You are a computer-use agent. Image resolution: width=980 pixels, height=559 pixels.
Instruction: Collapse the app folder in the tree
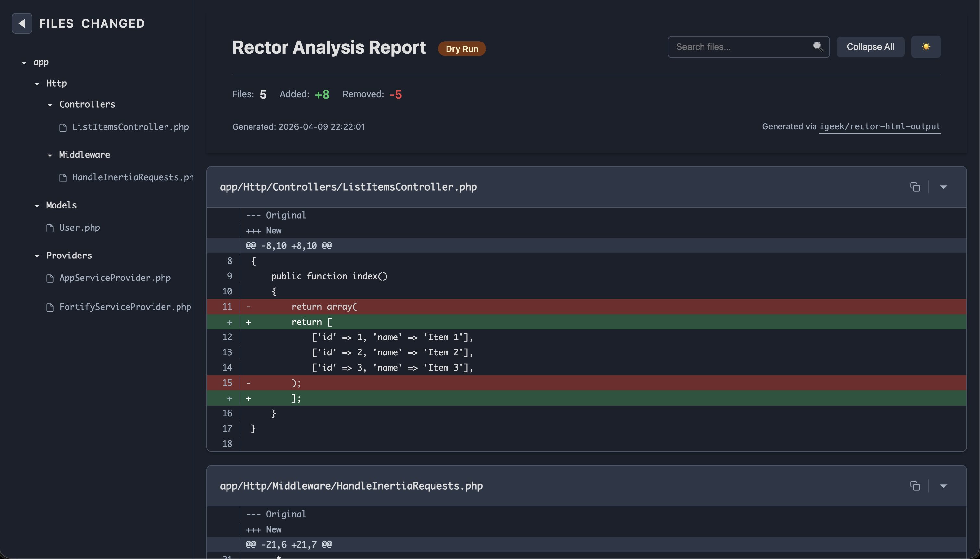(x=24, y=62)
